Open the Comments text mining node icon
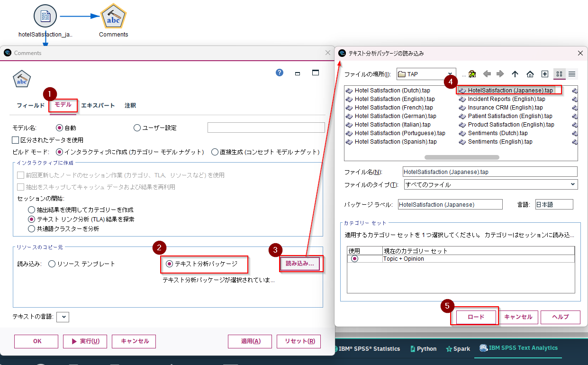Viewport: 588px width, 365px height. [x=113, y=16]
